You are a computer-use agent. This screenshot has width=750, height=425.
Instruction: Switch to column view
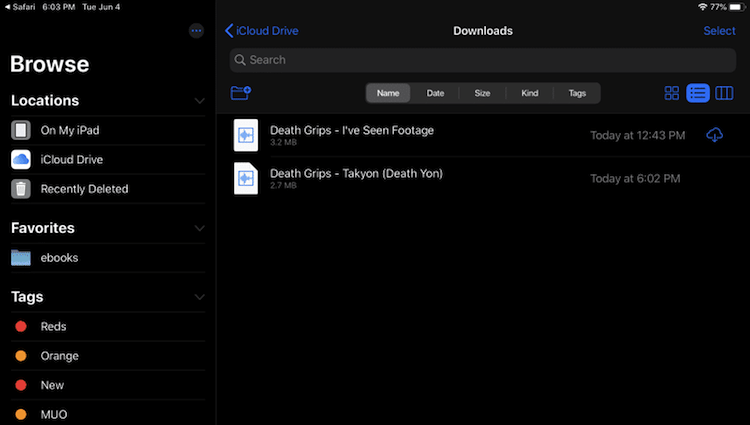tap(724, 93)
